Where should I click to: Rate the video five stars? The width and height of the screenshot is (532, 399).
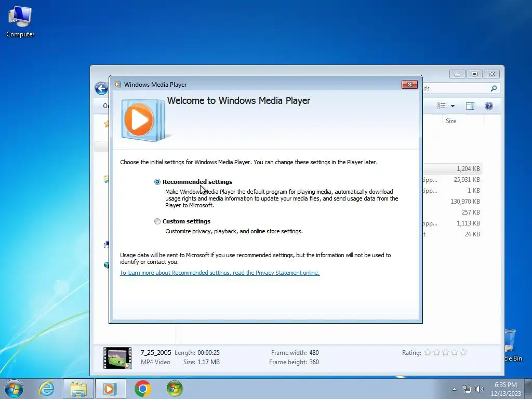click(x=463, y=353)
